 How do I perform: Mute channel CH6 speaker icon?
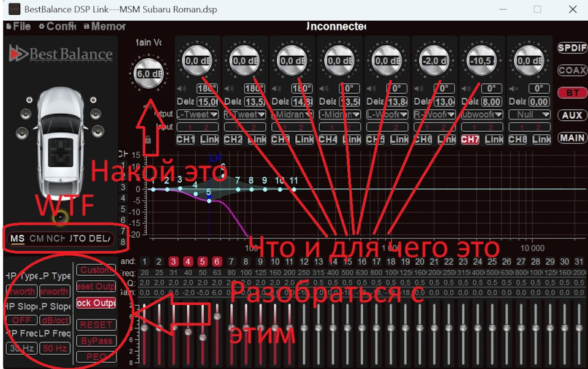tap(418, 89)
